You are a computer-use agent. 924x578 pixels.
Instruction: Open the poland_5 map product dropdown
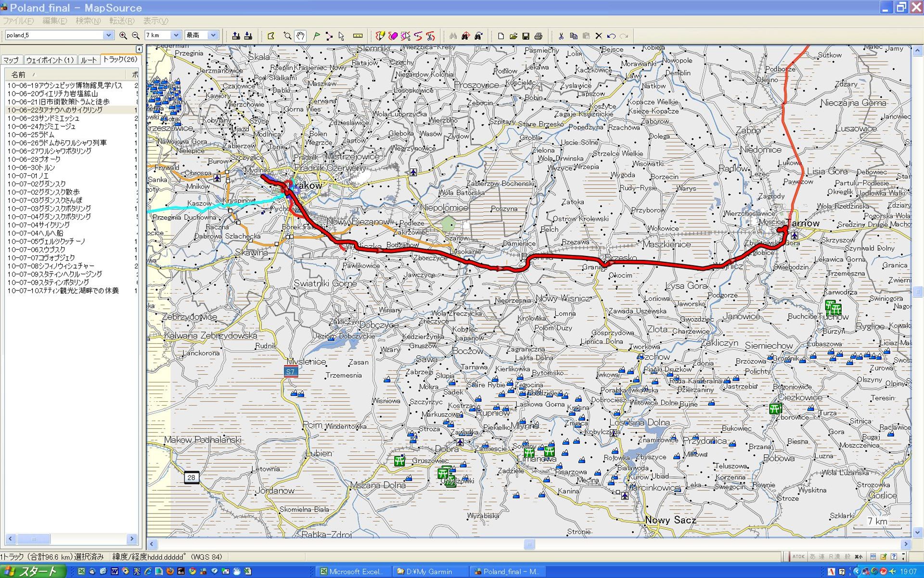pos(108,35)
